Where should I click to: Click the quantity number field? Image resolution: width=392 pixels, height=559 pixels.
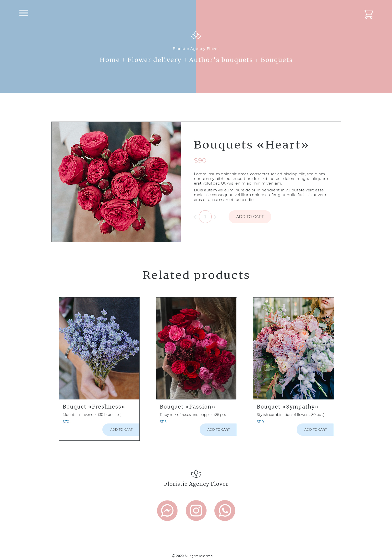point(205,217)
